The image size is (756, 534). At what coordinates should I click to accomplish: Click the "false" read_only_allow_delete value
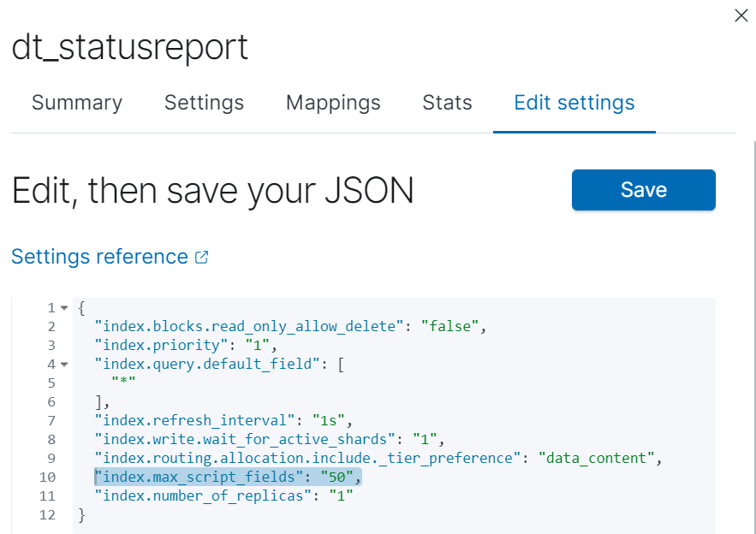(x=449, y=327)
